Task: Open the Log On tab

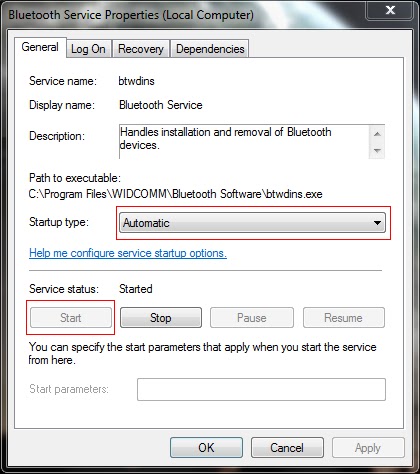Action: [88, 49]
